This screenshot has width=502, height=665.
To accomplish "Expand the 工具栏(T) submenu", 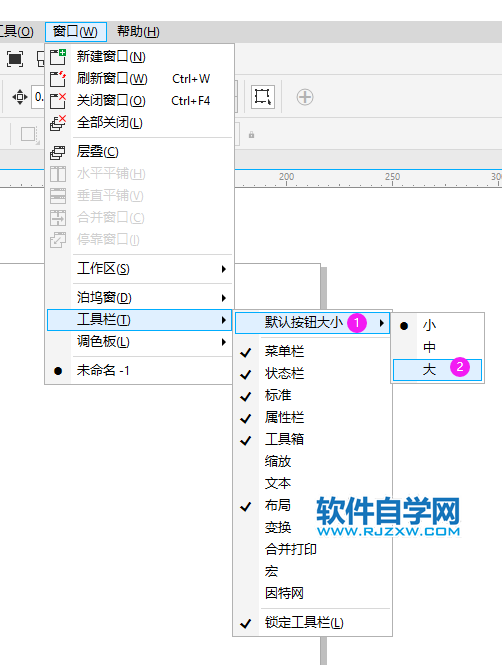I will coord(139,320).
